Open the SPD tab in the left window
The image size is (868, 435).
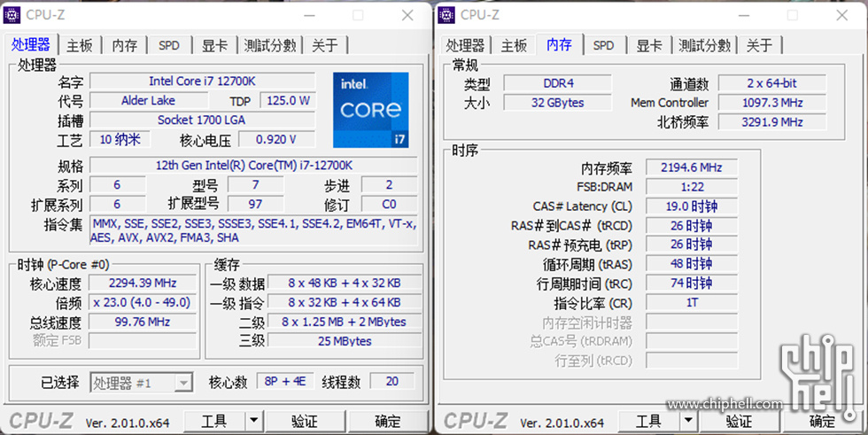pyautogui.click(x=169, y=45)
